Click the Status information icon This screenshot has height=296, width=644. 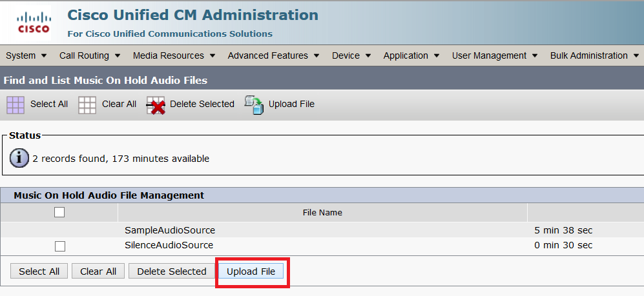(x=19, y=158)
